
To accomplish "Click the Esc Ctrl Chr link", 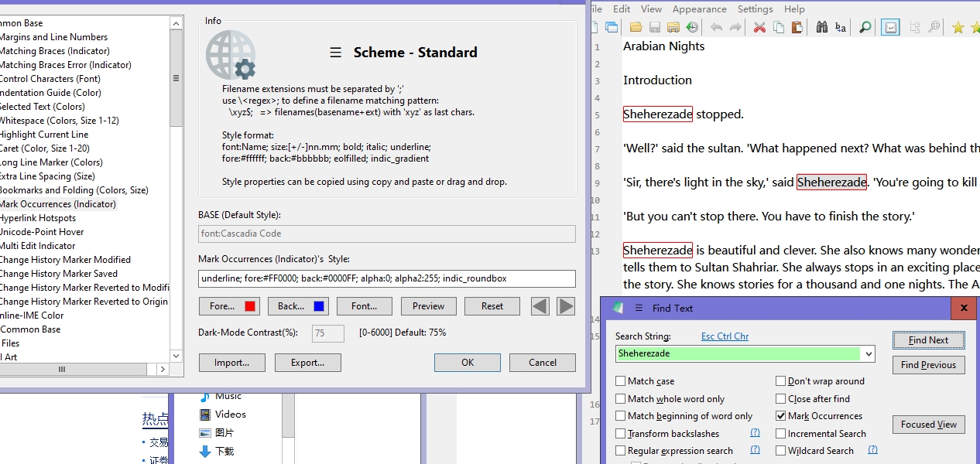I will [x=725, y=336].
